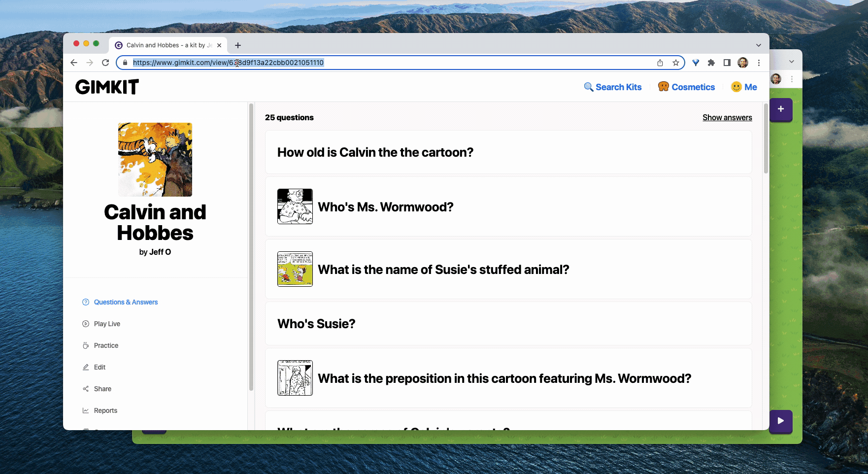
Task: Open the Extensions puzzle icon
Action: pos(711,63)
